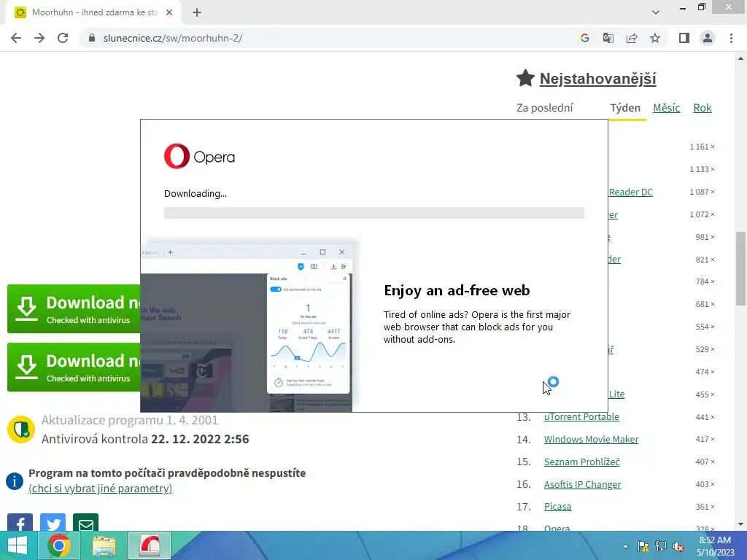Click the 'Downloading...' status text
Screen dimensions: 747x560
click(196, 194)
